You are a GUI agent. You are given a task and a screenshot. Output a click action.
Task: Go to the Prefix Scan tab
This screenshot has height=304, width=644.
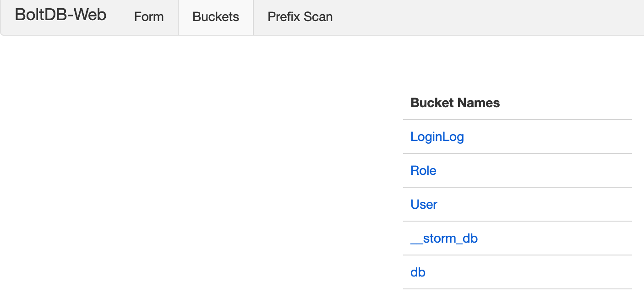pos(300,17)
